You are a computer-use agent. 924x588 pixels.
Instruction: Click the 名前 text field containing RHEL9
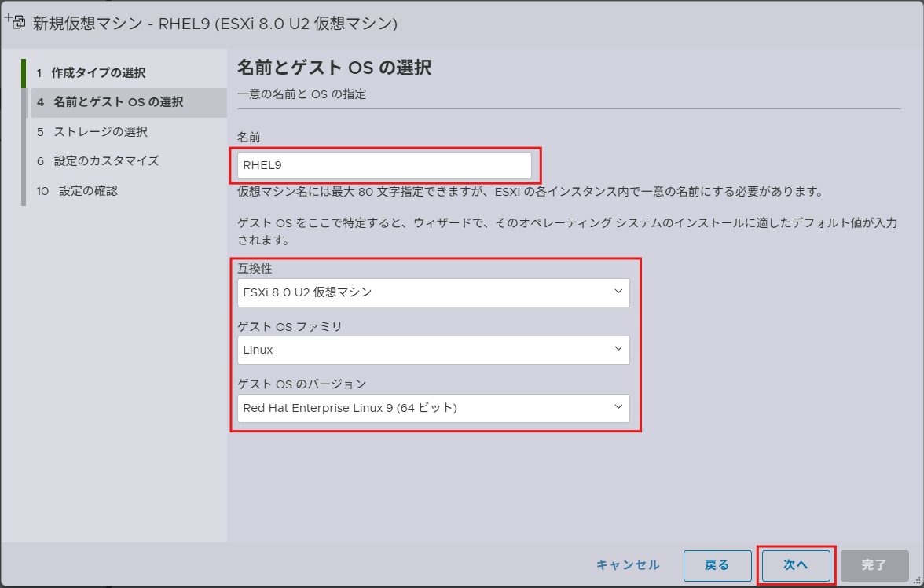click(x=384, y=166)
